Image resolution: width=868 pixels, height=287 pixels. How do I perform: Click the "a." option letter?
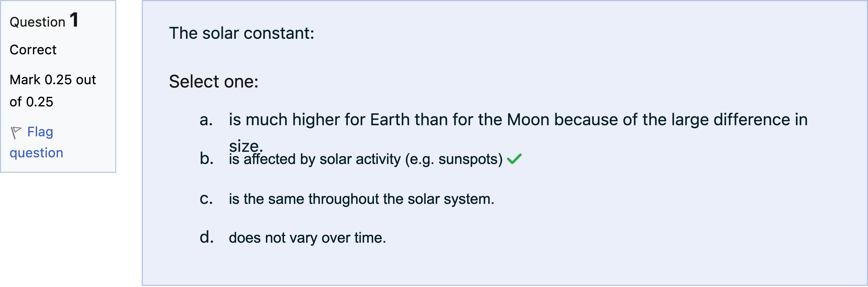point(206,120)
